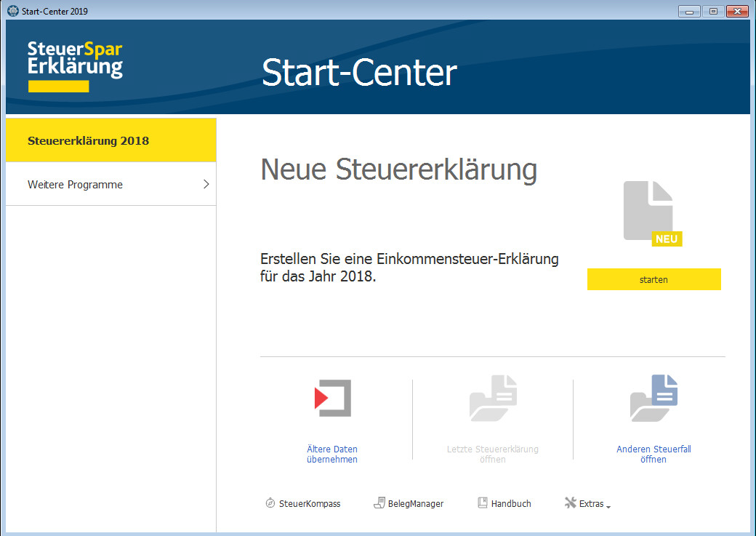Screen dimensions: 756x536
Task: Open the Anderen Steuerfall öffnen link
Action: 654,454
